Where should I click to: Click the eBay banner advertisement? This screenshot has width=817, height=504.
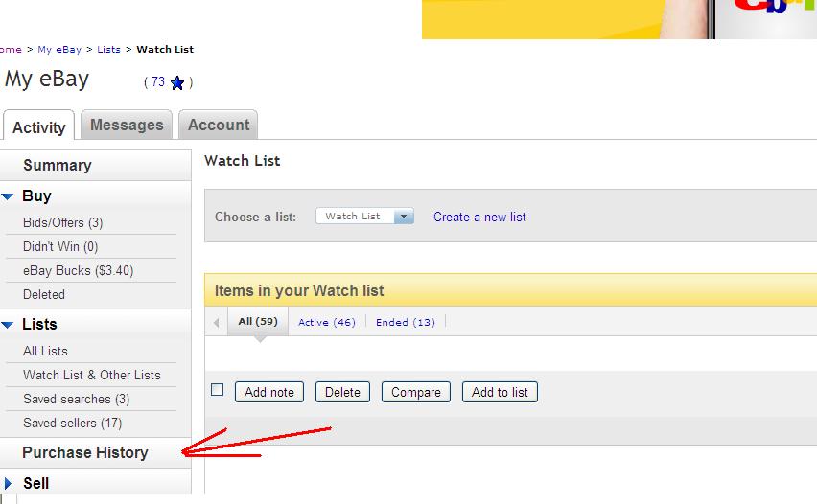point(619,19)
